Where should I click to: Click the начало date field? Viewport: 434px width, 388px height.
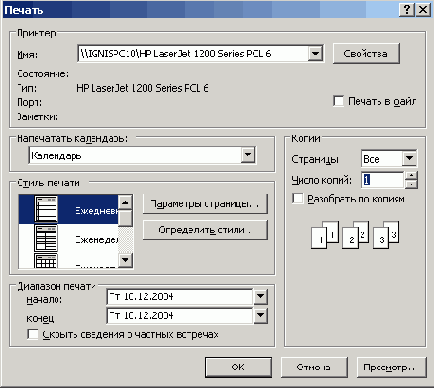coord(180,297)
